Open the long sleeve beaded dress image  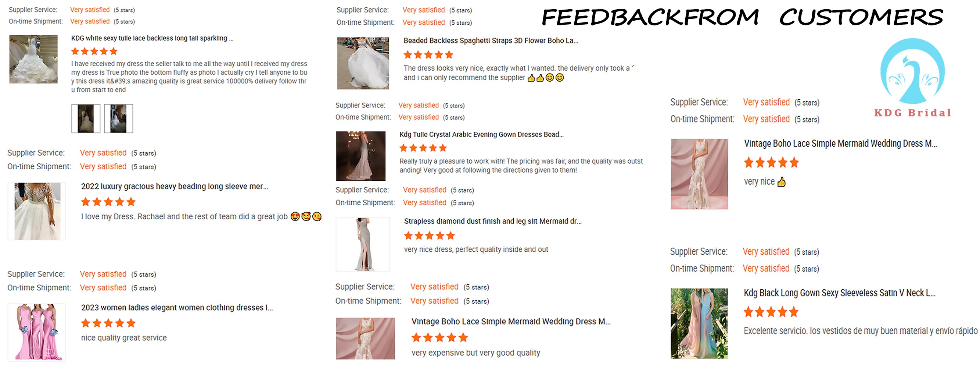[36, 211]
